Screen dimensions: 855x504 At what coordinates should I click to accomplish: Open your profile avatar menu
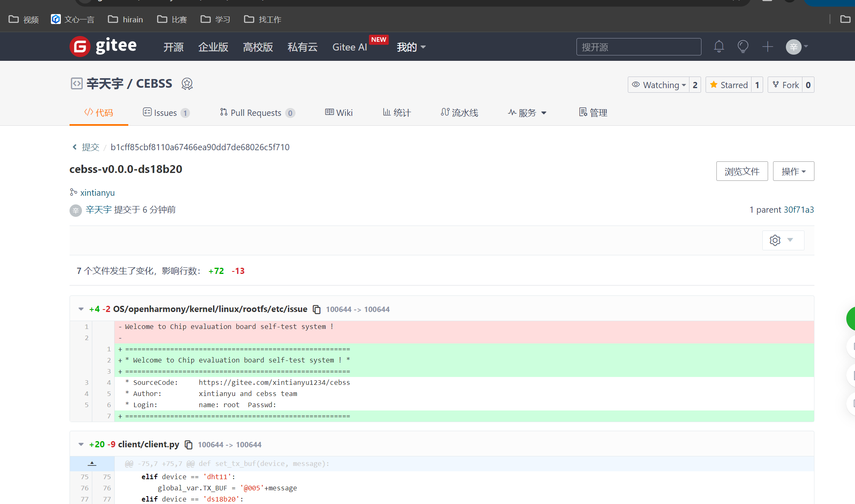click(793, 46)
